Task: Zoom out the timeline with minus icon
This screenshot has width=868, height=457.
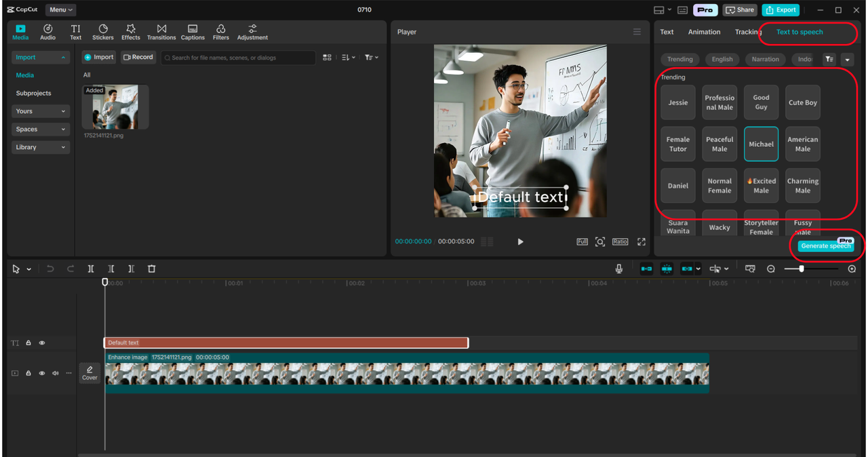Action: [x=771, y=269]
